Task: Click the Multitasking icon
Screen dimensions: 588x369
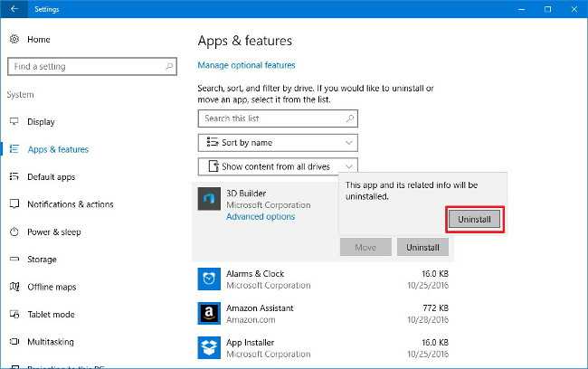Action: click(x=14, y=342)
